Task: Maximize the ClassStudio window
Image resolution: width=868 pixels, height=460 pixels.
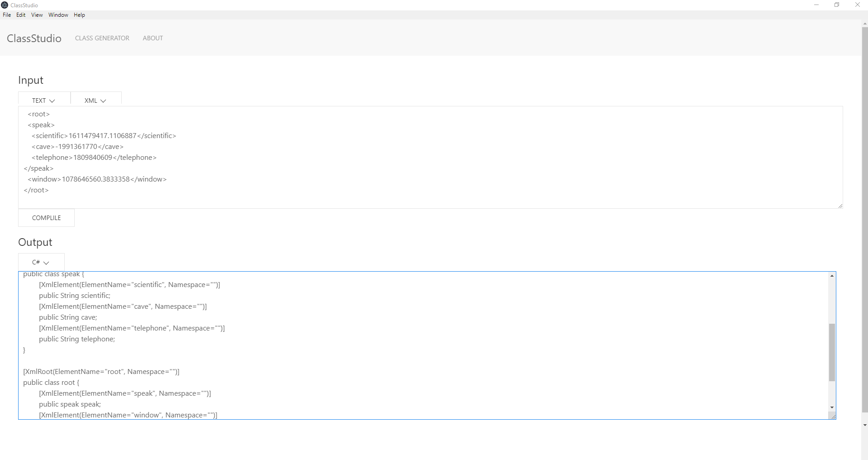Action: click(837, 5)
